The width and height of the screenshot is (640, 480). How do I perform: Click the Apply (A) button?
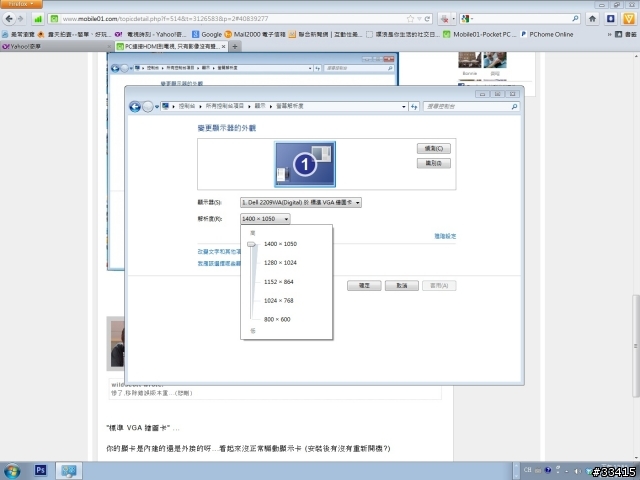point(439,285)
